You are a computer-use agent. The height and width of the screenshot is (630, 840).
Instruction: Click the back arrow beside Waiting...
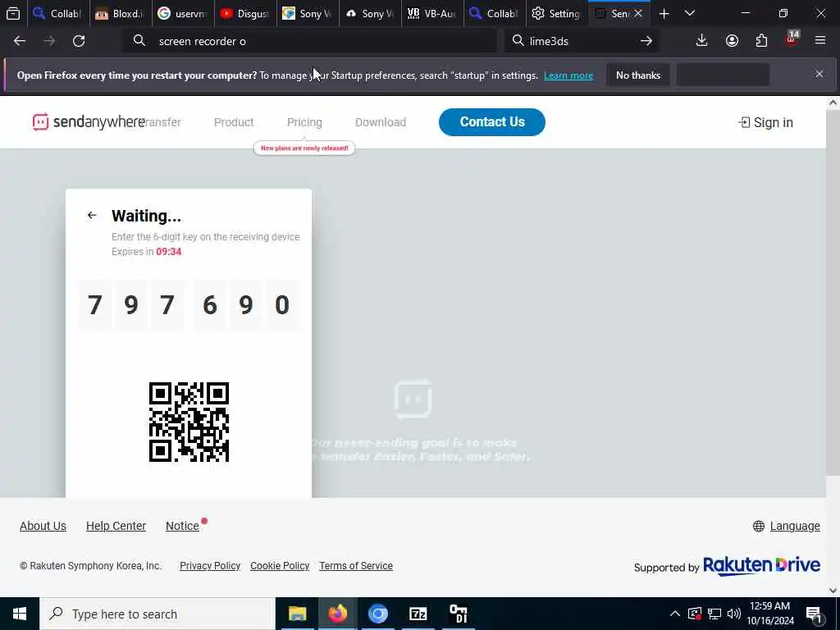[92, 216]
